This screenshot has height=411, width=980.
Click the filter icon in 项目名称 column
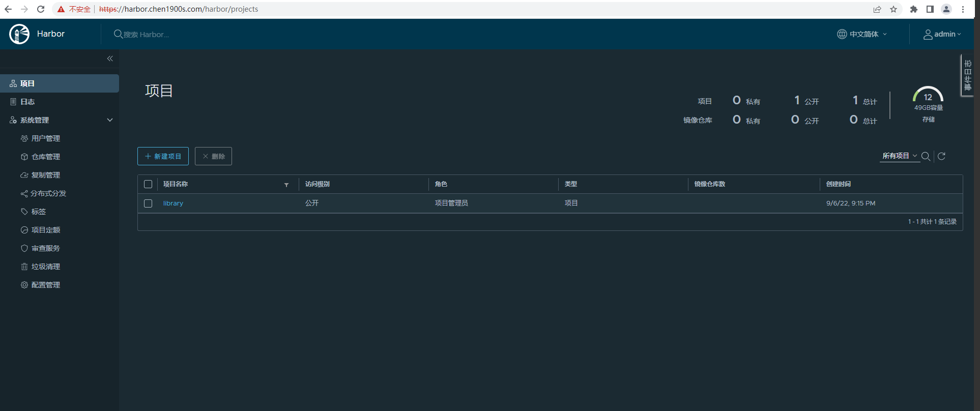click(286, 185)
